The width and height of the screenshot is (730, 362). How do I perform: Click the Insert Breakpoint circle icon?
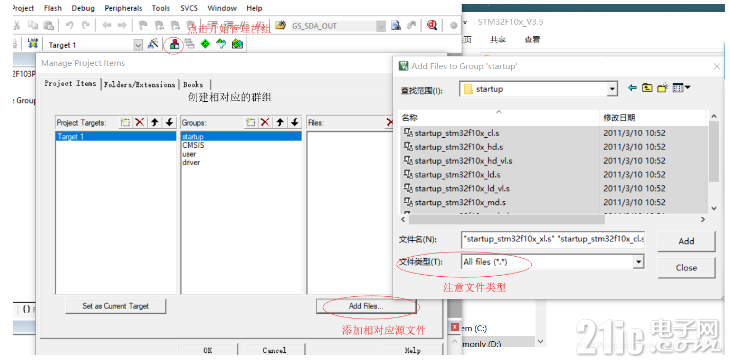coord(453,26)
